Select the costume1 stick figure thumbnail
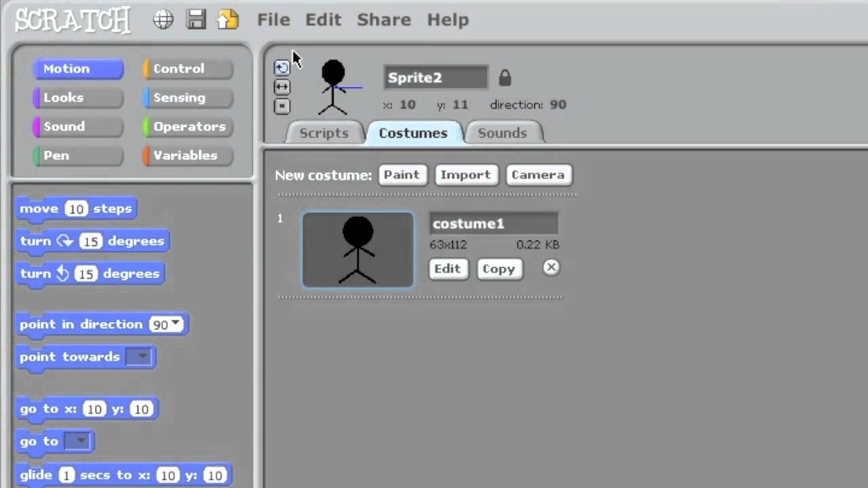The width and height of the screenshot is (868, 488). [357, 250]
